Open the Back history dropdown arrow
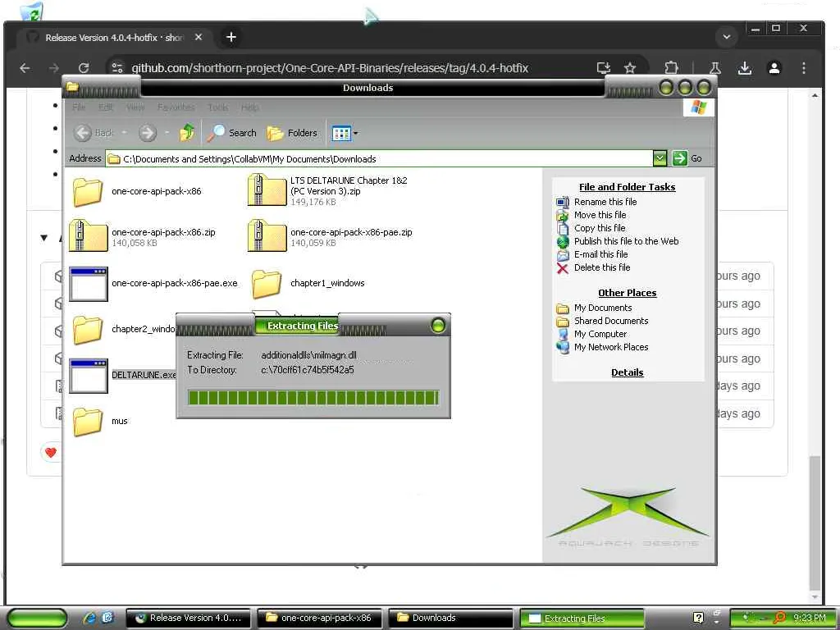 (x=125, y=132)
